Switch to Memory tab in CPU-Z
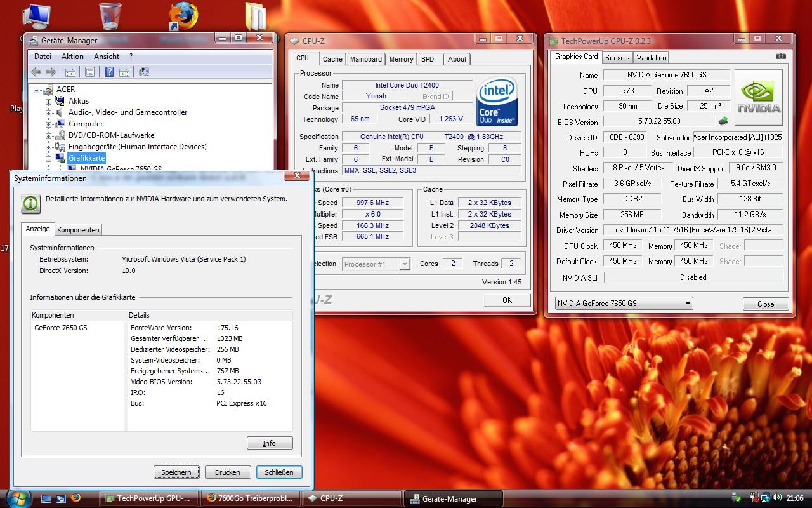The image size is (812, 508). (x=402, y=59)
